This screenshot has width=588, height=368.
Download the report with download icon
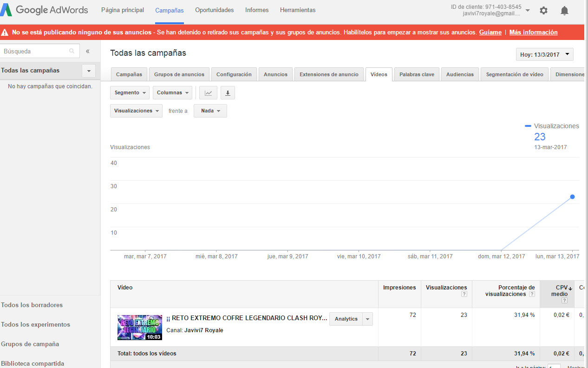(x=228, y=93)
